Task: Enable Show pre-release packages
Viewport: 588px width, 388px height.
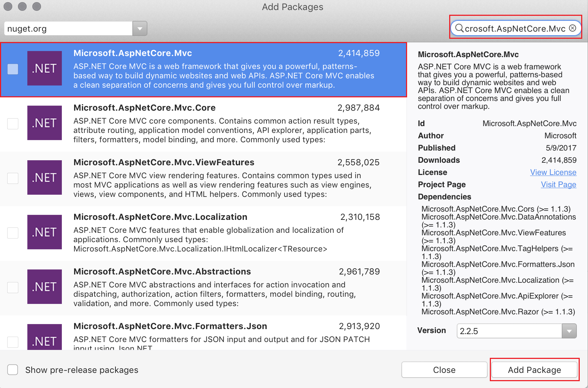Action: [x=13, y=370]
